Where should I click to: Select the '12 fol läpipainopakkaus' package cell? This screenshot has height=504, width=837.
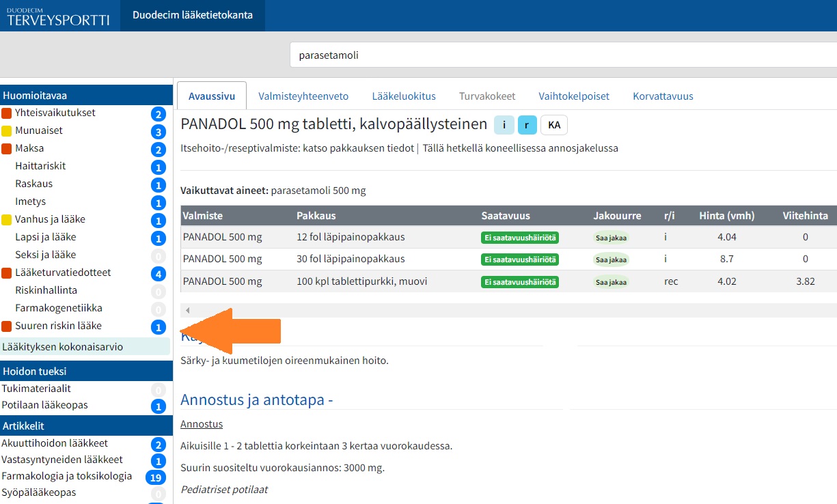pyautogui.click(x=351, y=237)
